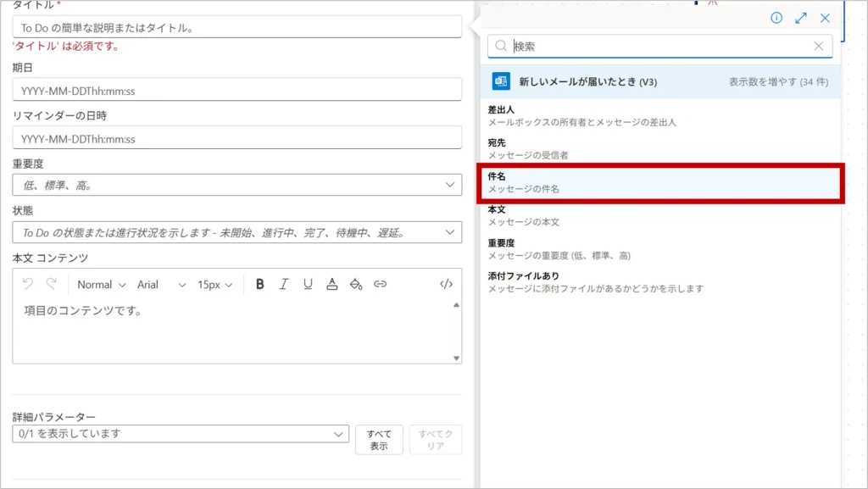Image resolution: width=868 pixels, height=489 pixels.
Task: Expand the 状態 dropdown
Action: pos(236,232)
